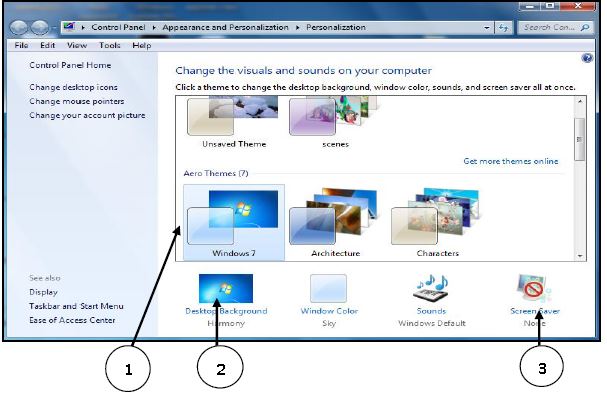Click the Sounds text link
Screen dimensions: 607x395
(x=431, y=311)
